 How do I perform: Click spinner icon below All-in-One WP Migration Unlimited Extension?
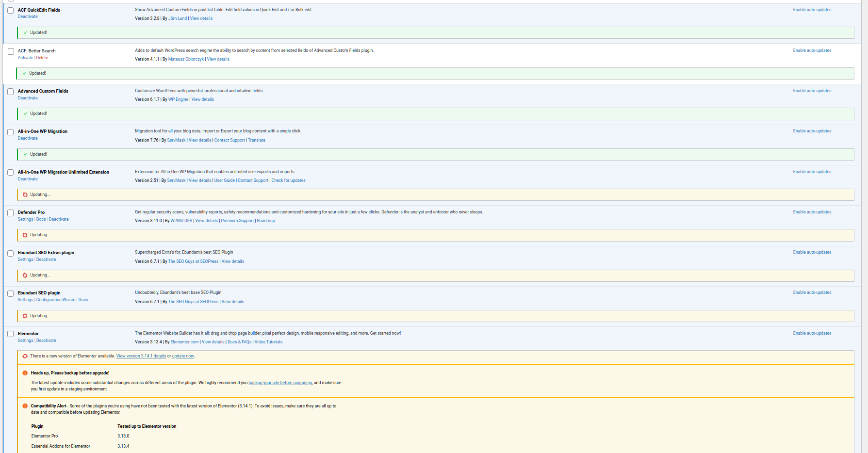25,195
